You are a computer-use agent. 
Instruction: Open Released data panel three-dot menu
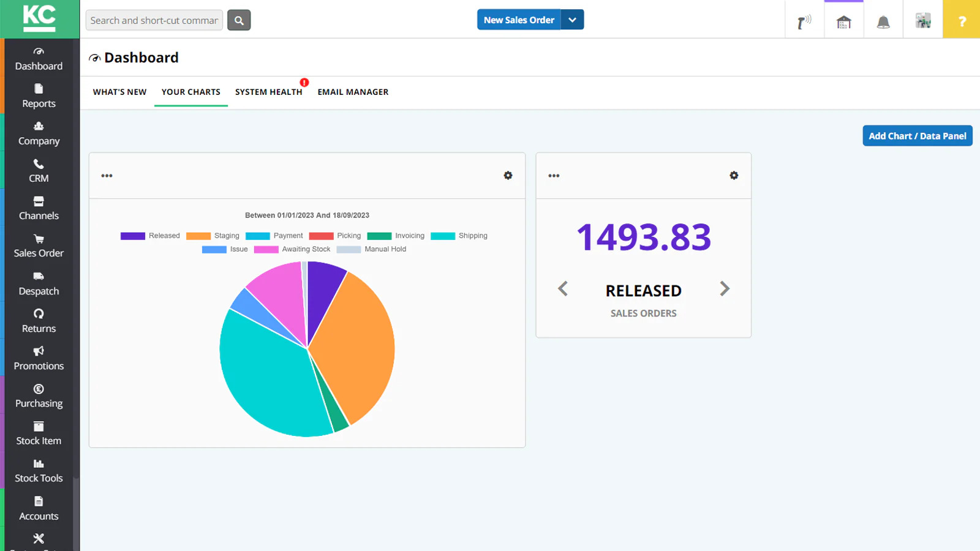(554, 176)
